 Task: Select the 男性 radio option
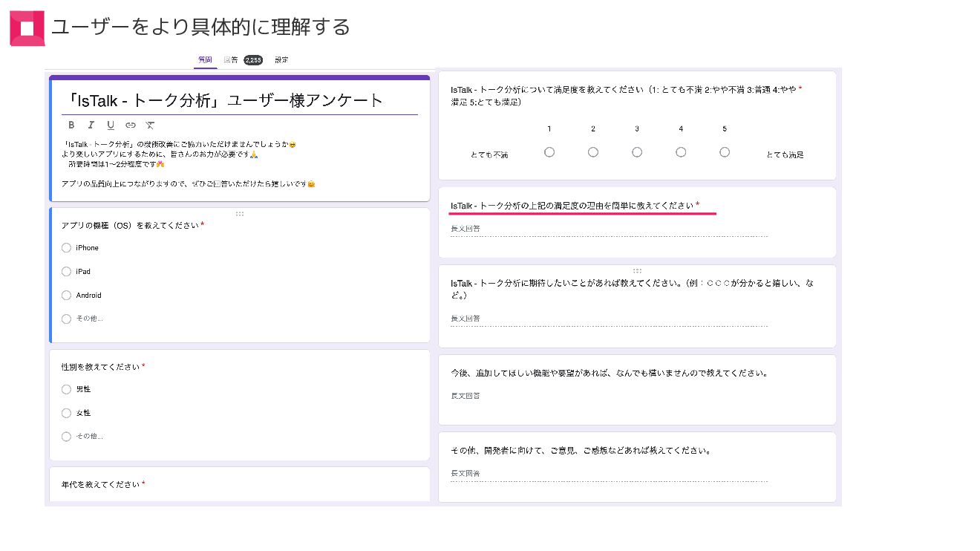click(x=67, y=389)
